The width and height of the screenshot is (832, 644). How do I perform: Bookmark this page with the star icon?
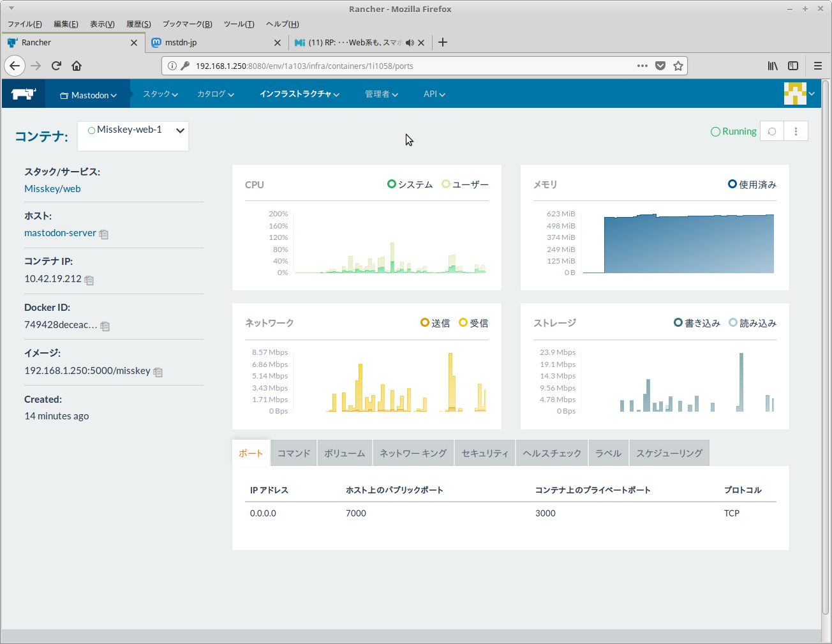pyautogui.click(x=678, y=66)
